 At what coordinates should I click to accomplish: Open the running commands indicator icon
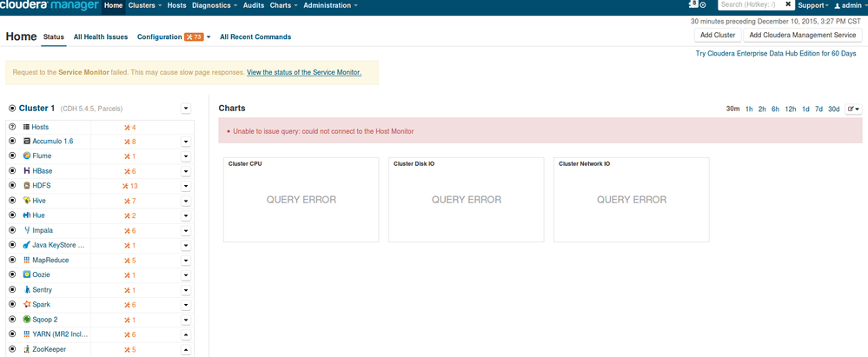703,5
